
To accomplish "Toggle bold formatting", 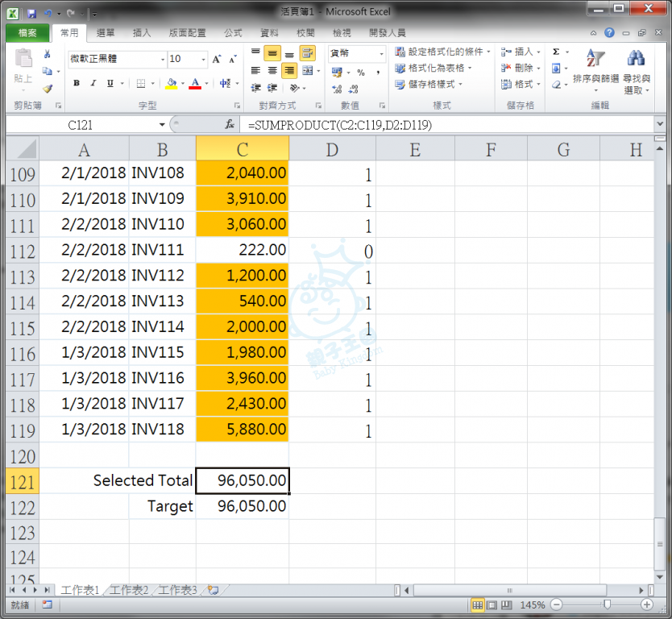I will tap(77, 84).
